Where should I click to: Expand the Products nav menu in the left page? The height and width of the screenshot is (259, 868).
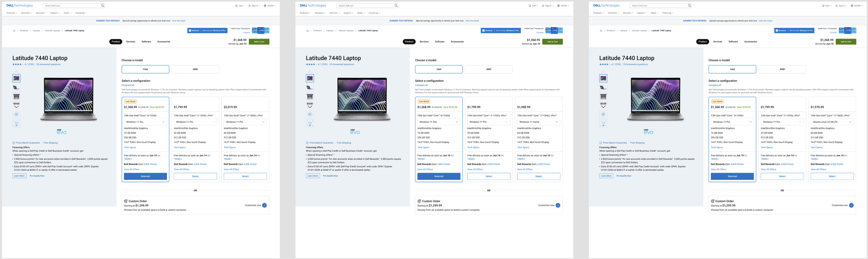coord(11,13)
